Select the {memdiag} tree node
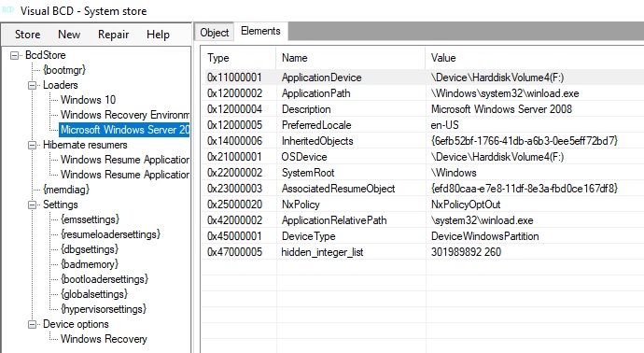This screenshot has height=353, width=644. tap(66, 190)
